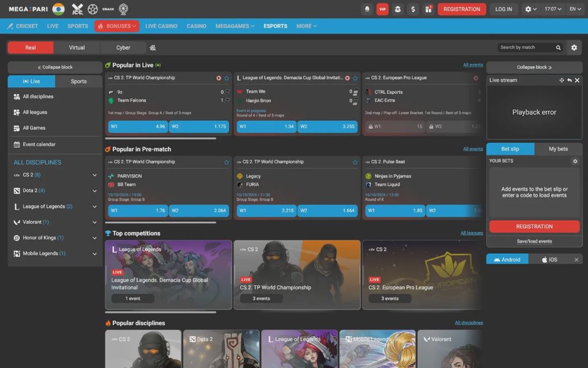Switch to My bets tab
The height and width of the screenshot is (368, 588).
(558, 149)
